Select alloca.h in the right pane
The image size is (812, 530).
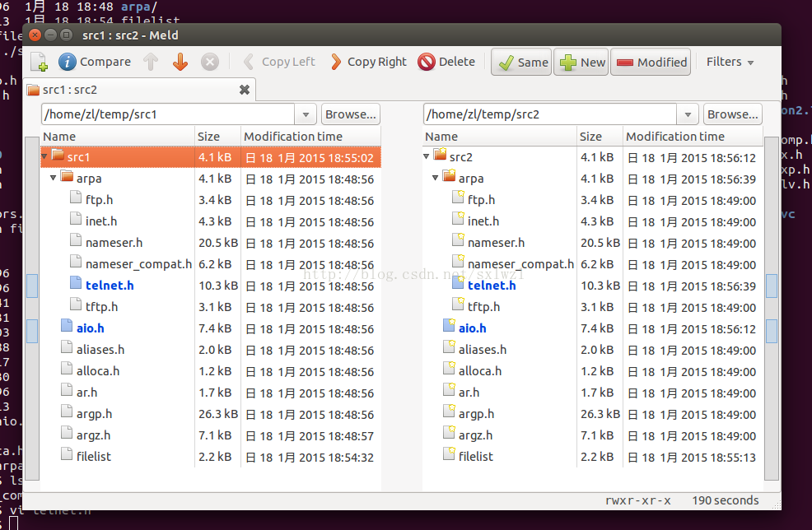coord(479,371)
